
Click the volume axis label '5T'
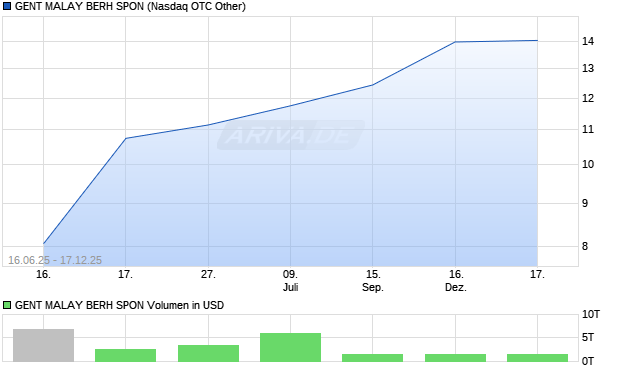coord(588,337)
